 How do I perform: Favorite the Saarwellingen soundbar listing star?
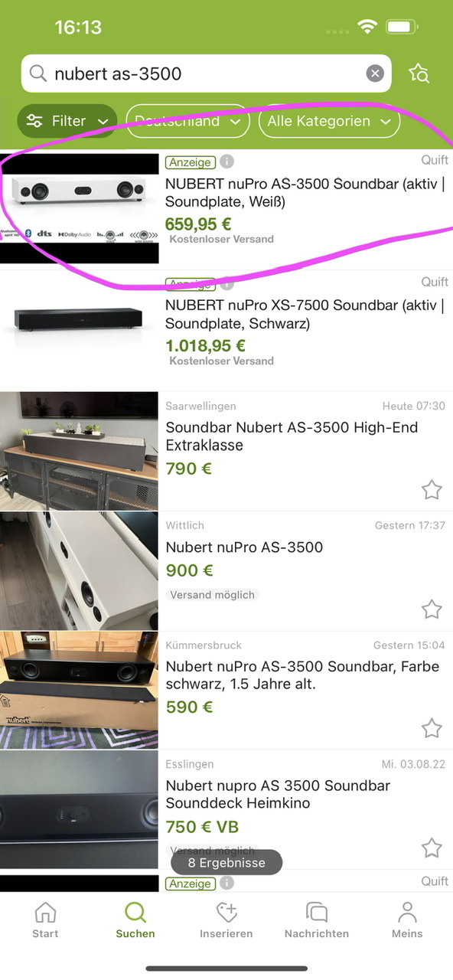[x=432, y=490]
